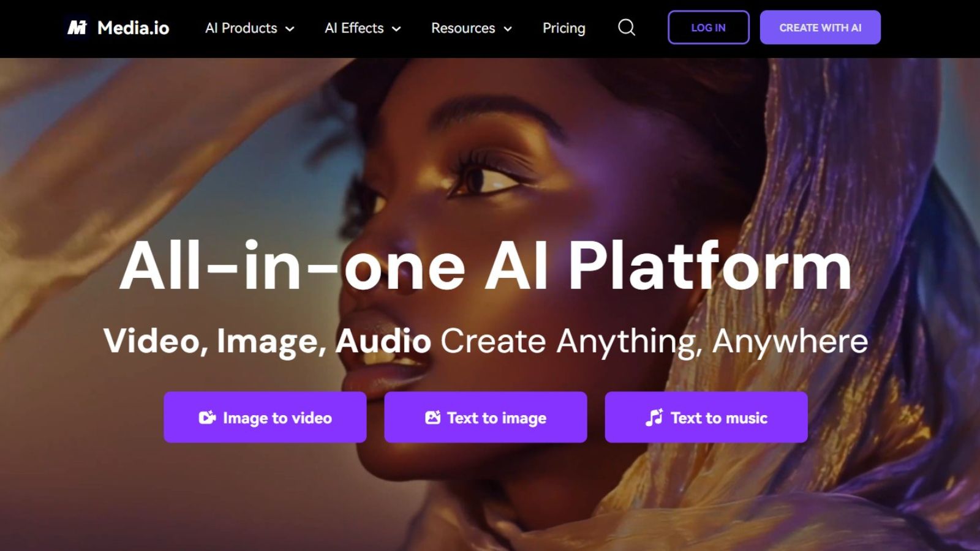This screenshot has height=551, width=980.
Task: Expand the Resources chevron
Action: [508, 29]
